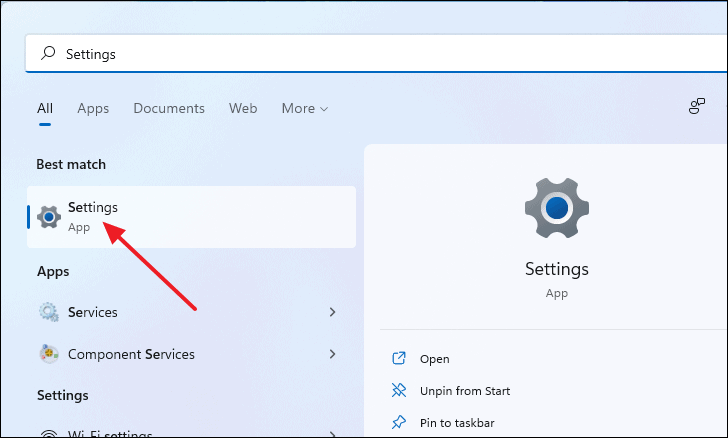Image resolution: width=728 pixels, height=438 pixels.
Task: Switch to the All tab
Action: (x=45, y=108)
